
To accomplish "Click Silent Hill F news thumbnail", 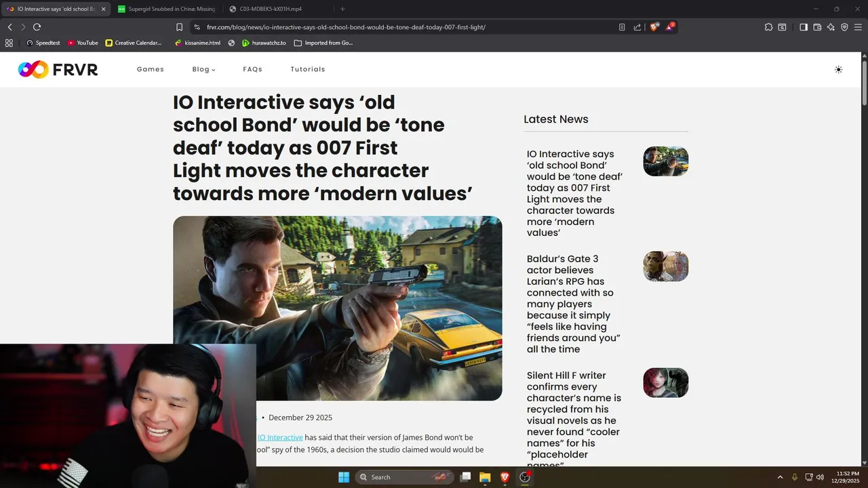I will 666,383.
